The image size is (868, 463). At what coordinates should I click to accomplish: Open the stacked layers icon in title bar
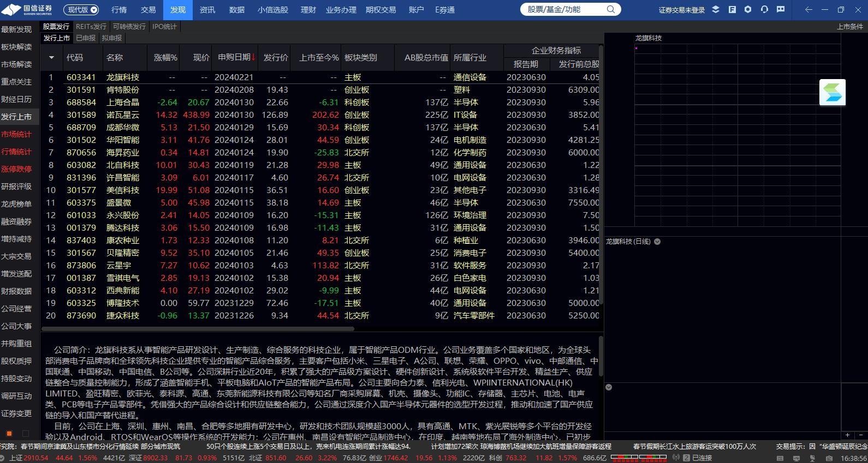coord(717,10)
